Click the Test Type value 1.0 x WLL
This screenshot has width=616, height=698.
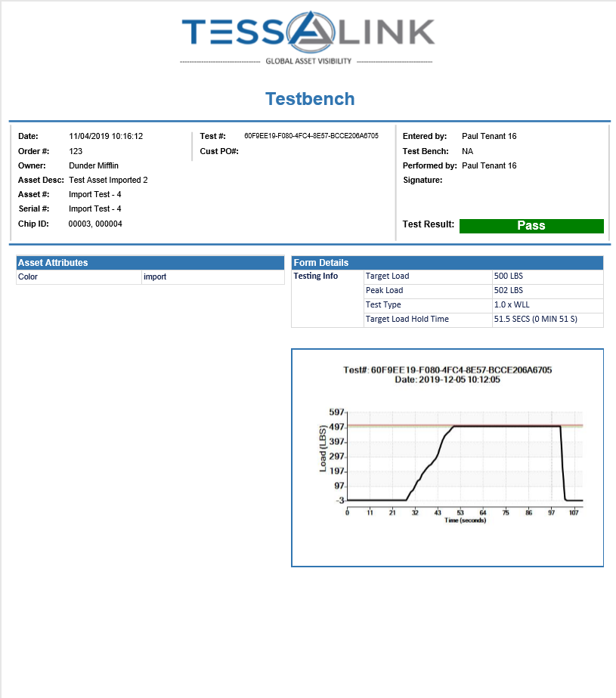[512, 305]
